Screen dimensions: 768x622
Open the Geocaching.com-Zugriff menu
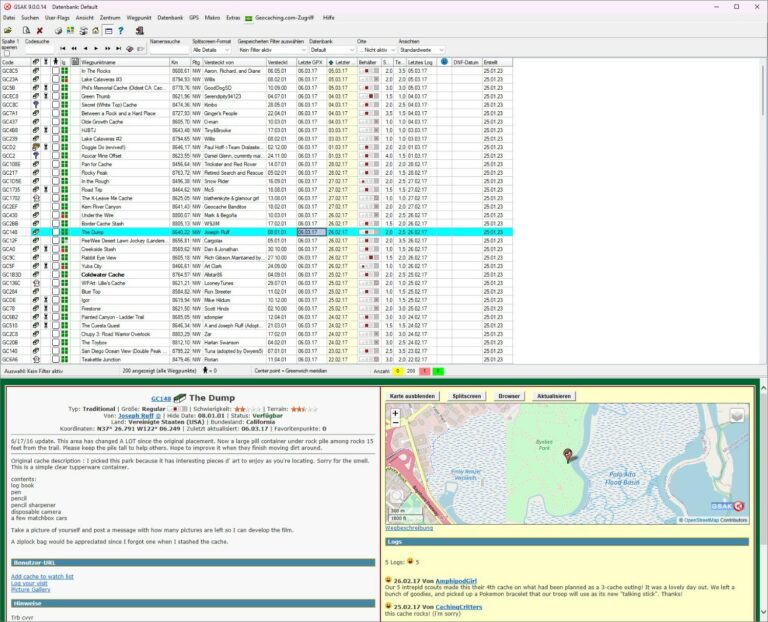[285, 18]
